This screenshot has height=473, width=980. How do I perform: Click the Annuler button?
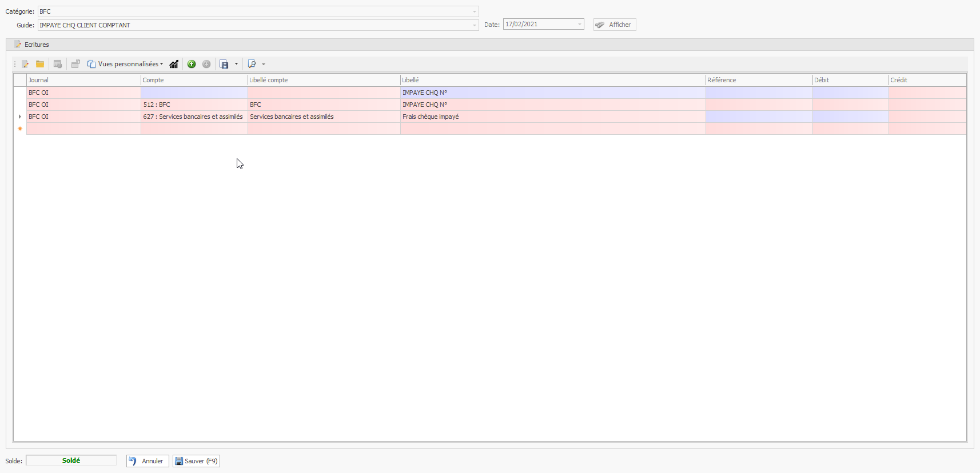tap(148, 461)
